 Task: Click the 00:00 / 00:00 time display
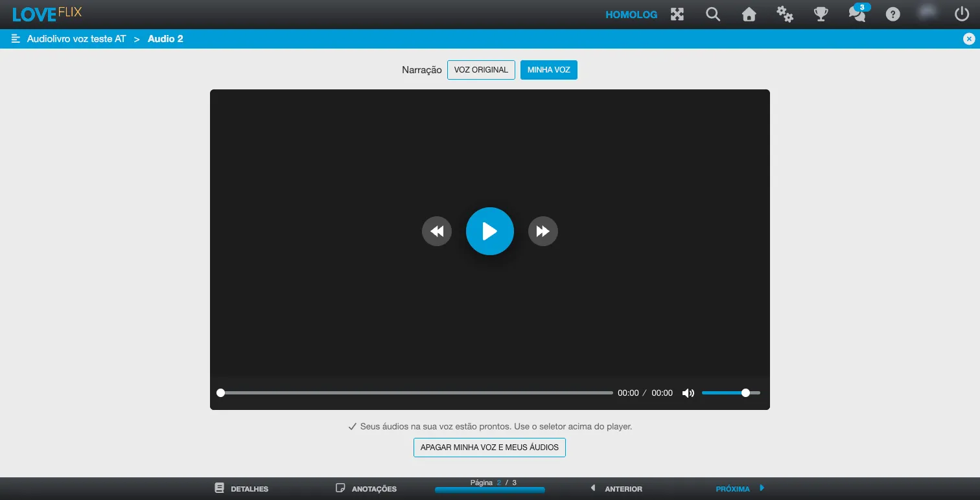(x=645, y=393)
